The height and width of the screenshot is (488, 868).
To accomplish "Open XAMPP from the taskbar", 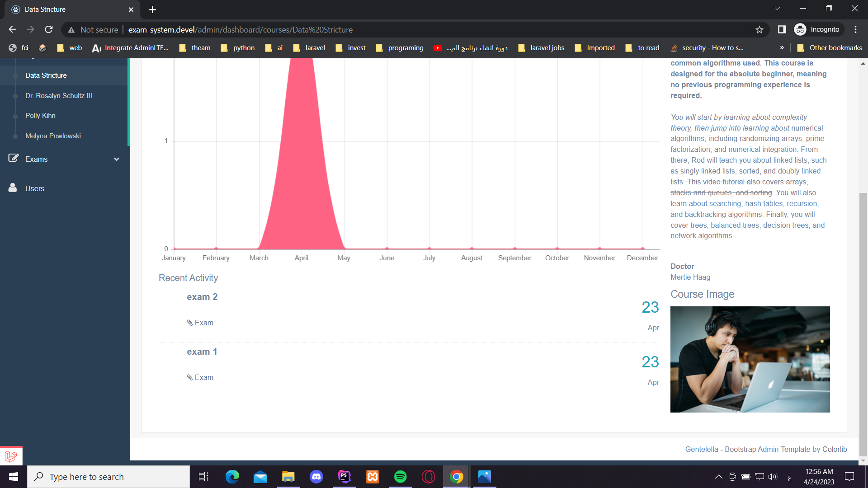I will 373,477.
